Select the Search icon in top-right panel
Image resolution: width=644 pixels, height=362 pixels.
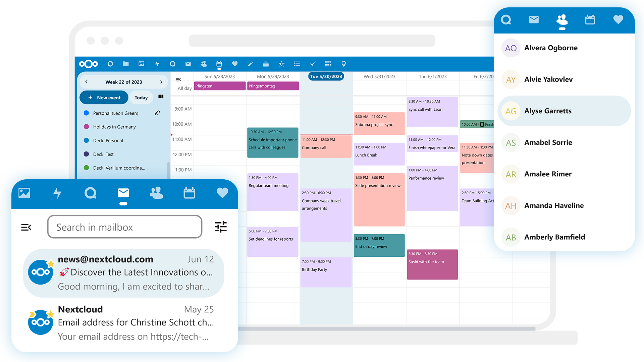(505, 20)
